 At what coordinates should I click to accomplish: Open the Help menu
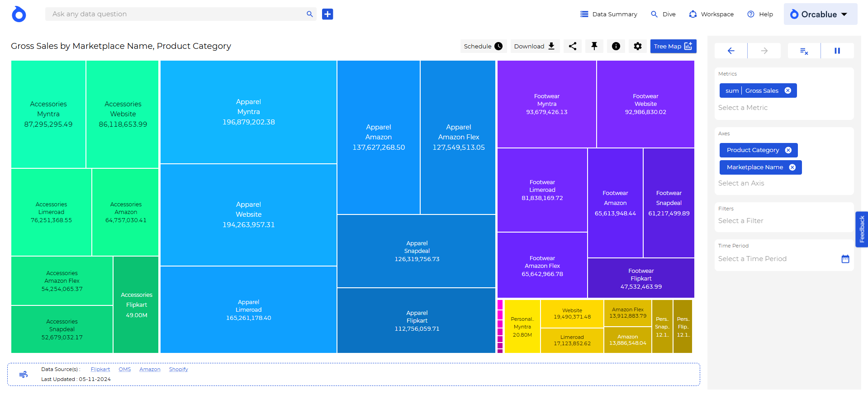click(760, 14)
